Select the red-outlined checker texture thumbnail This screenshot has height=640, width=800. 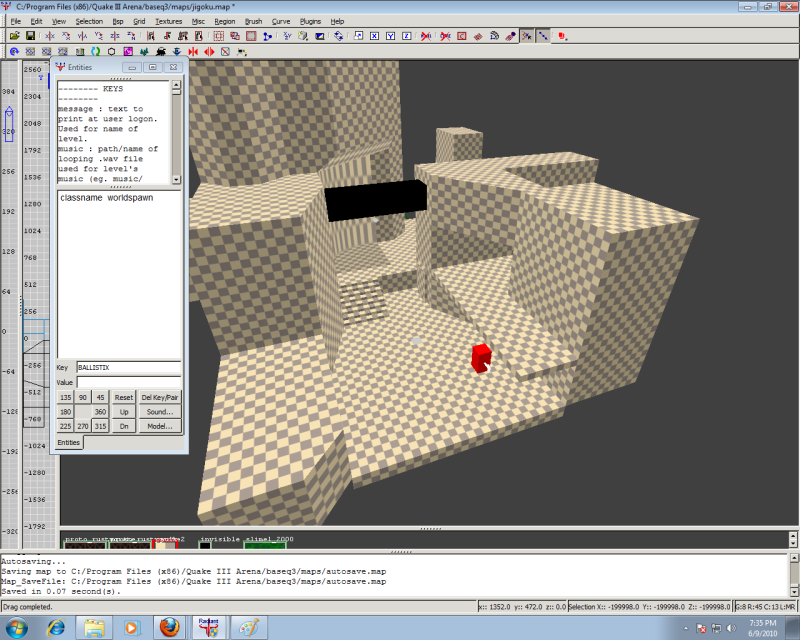tap(164, 545)
